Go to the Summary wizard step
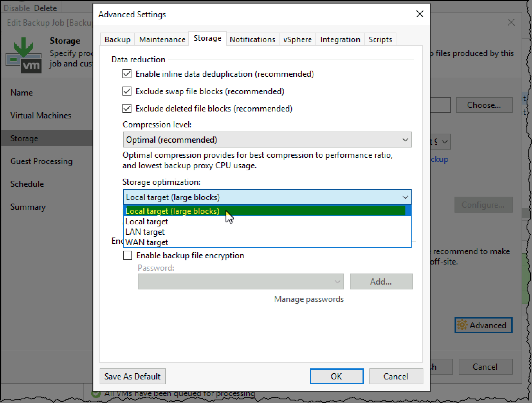The image size is (532, 403). click(x=28, y=207)
